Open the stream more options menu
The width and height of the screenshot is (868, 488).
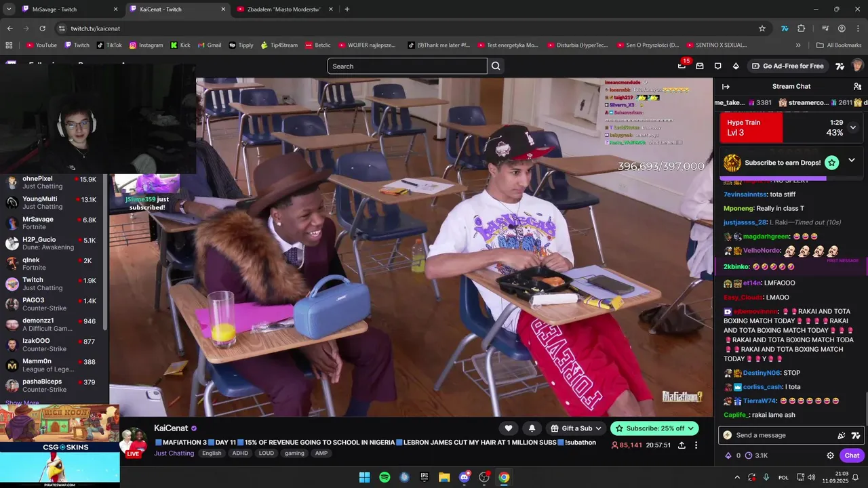696,445
